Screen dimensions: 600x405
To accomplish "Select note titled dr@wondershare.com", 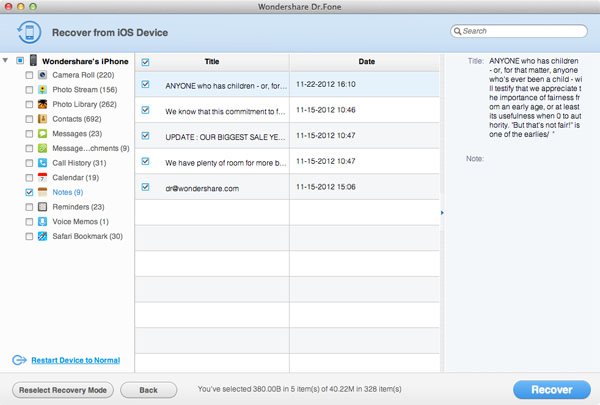I will (202, 188).
